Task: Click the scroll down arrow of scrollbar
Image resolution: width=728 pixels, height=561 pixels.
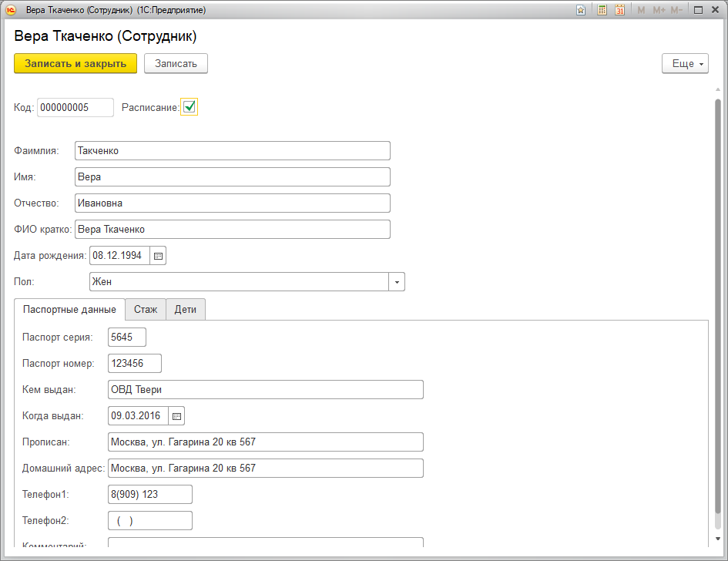Action: [x=718, y=539]
